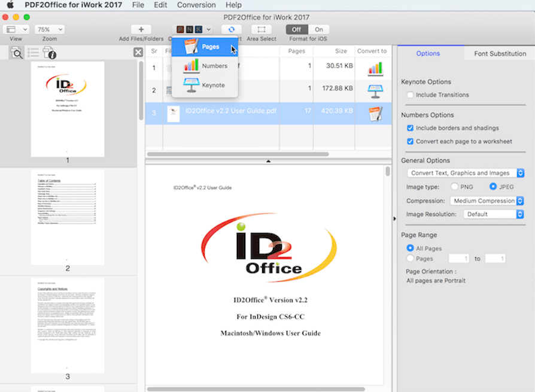Show the page thumbnails preview pane

click(17, 53)
